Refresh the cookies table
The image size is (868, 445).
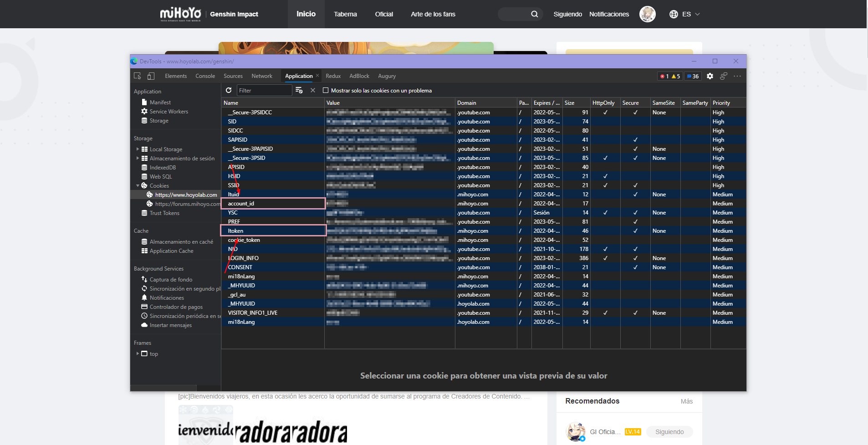pyautogui.click(x=229, y=90)
